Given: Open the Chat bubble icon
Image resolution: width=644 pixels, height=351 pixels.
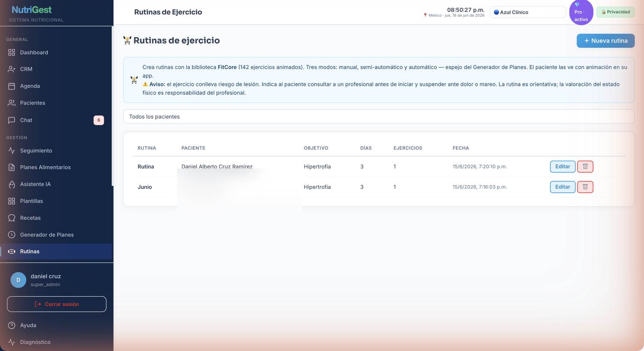Looking at the screenshot, I should pyautogui.click(x=12, y=120).
